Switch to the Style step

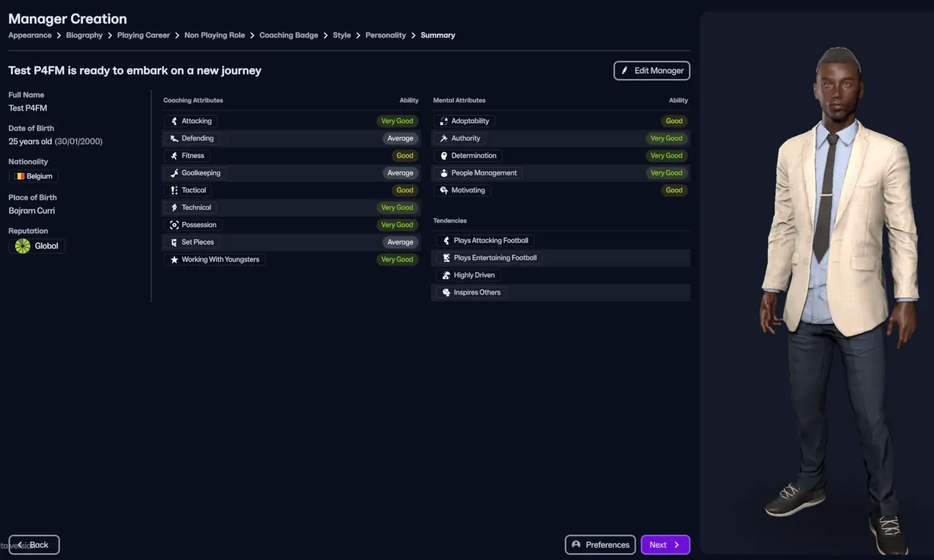[342, 35]
